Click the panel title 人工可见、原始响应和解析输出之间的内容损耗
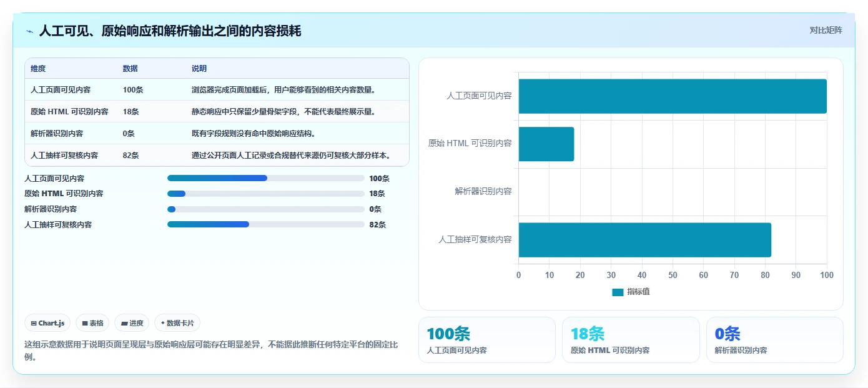The width and height of the screenshot is (868, 388). coord(170,31)
